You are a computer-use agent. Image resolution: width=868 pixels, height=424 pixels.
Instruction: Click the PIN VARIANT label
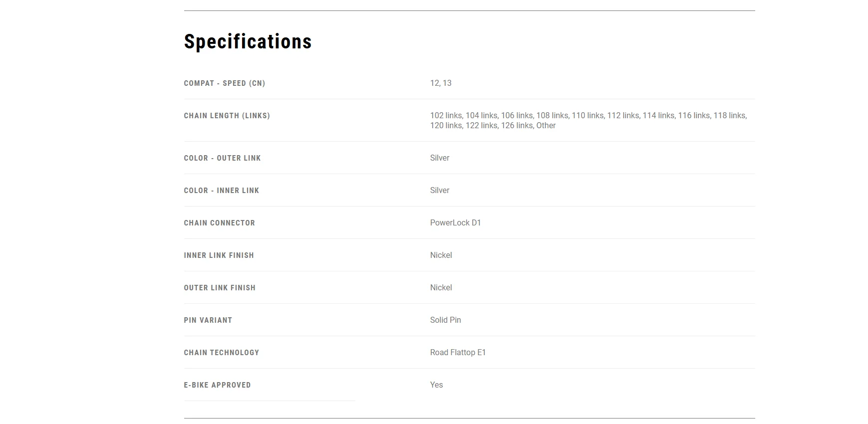(208, 320)
